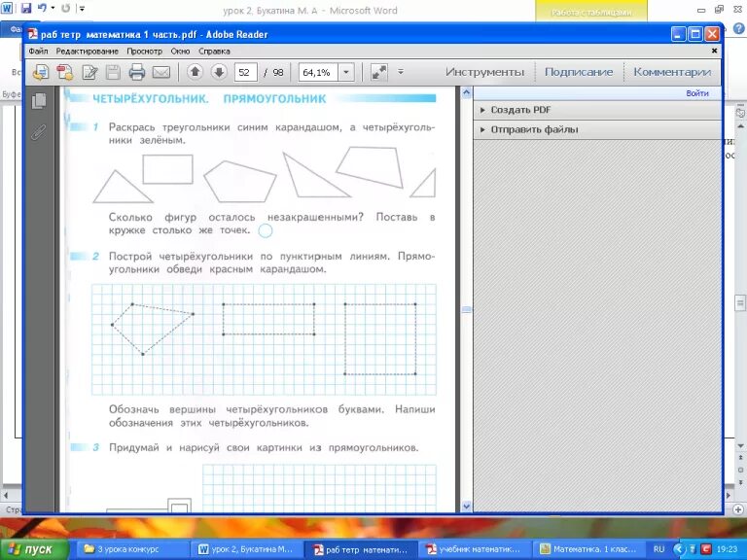Open the Подписание pane
Viewport: 747px width, 560px height.
[x=579, y=72]
